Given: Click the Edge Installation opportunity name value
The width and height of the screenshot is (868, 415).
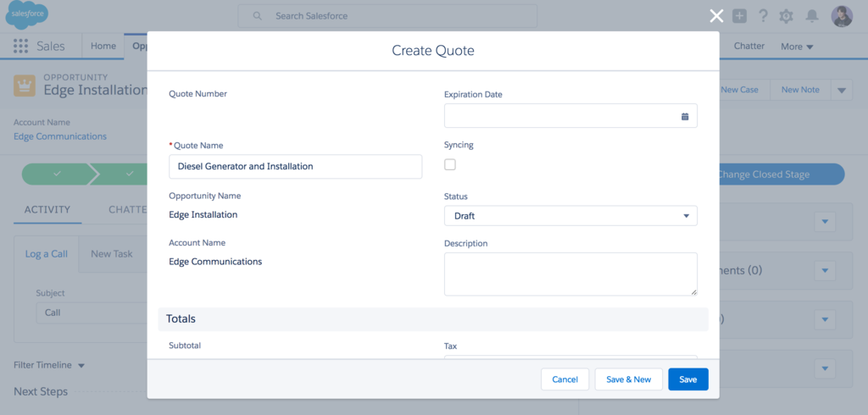Looking at the screenshot, I should coord(203,214).
